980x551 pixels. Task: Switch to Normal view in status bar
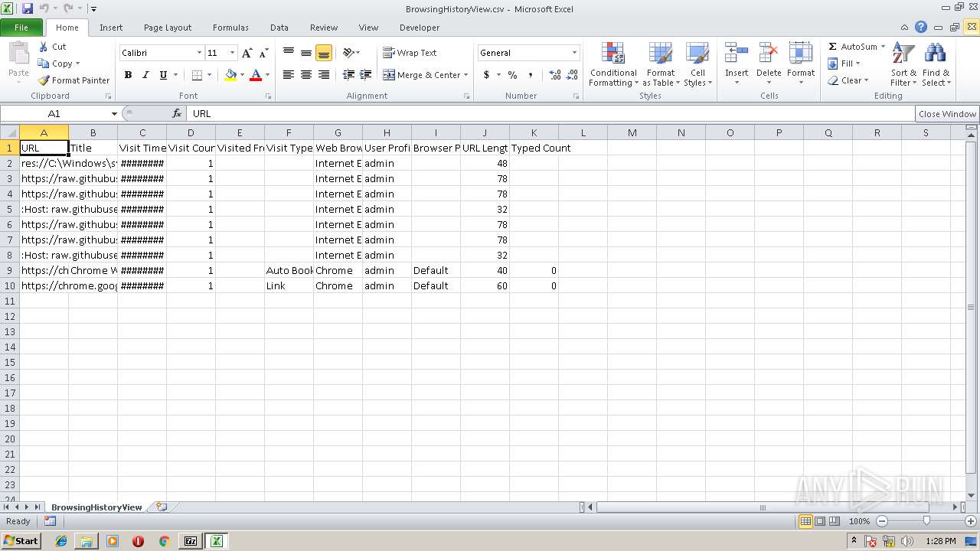tap(805, 521)
